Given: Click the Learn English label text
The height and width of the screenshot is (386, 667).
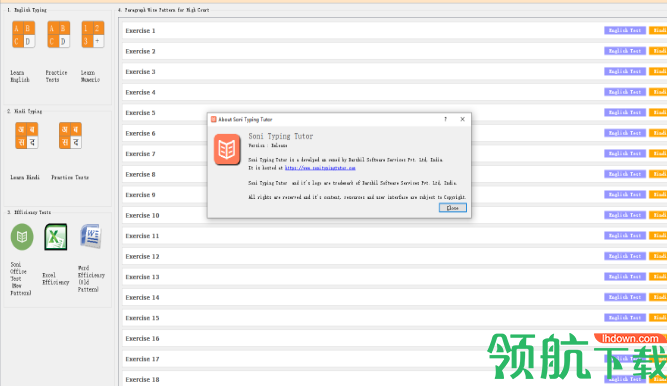Looking at the screenshot, I should (20, 76).
